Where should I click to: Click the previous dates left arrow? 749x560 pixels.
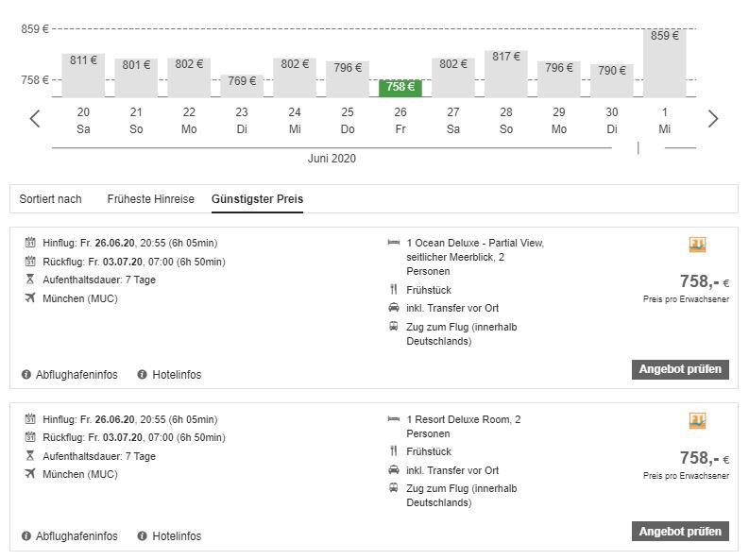[x=35, y=119]
